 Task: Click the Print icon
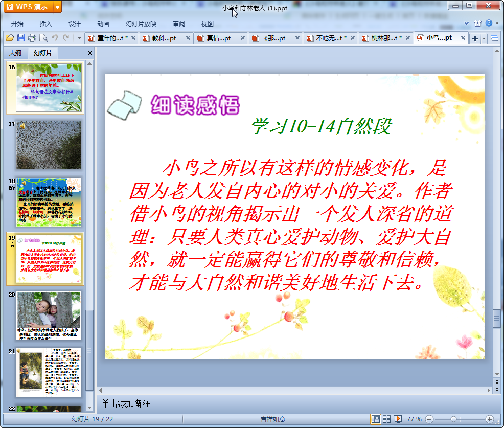[x=32, y=38]
